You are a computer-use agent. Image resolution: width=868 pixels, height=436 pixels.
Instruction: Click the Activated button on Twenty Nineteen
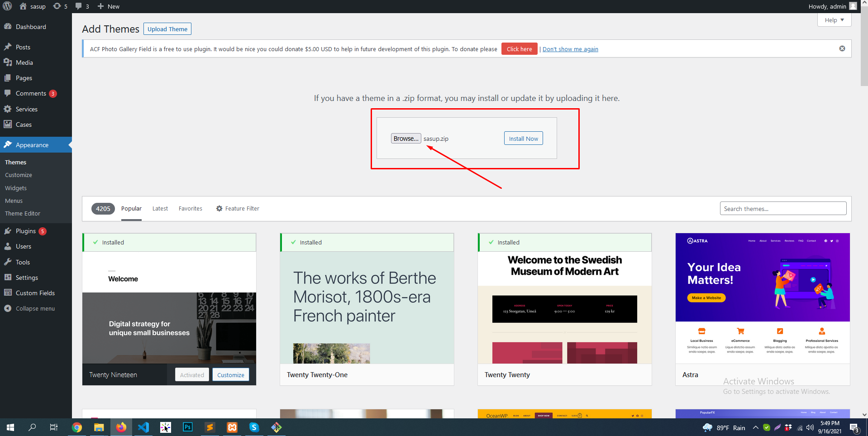click(x=192, y=374)
